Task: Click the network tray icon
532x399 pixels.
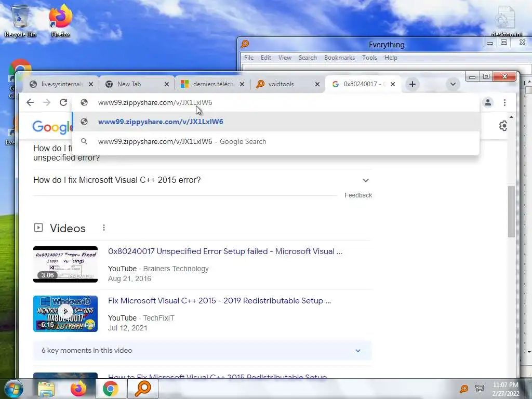Action: coord(480,389)
